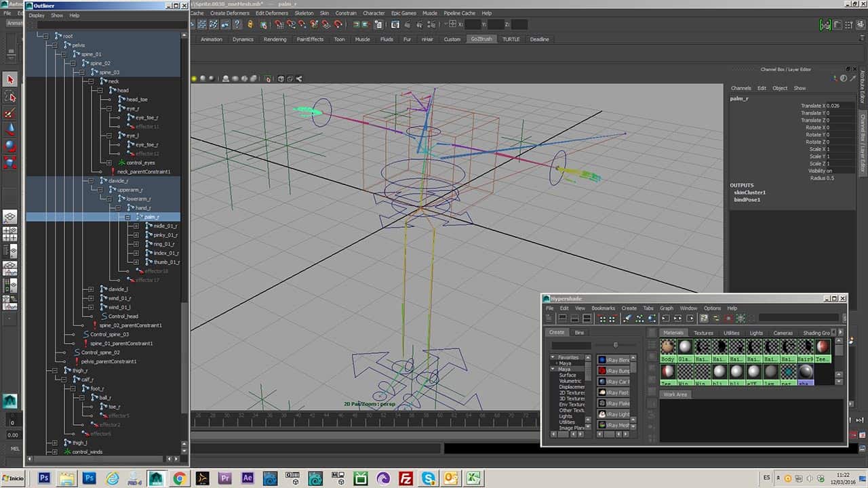The width and height of the screenshot is (868, 488).
Task: Click the lock icon in status line
Action: click(250, 24)
